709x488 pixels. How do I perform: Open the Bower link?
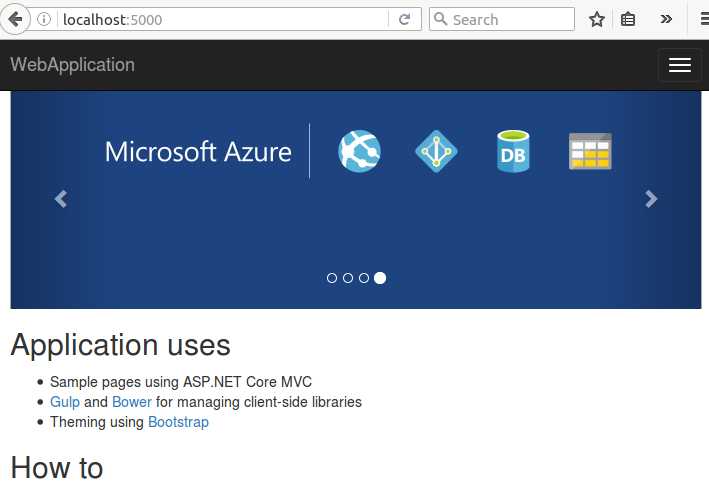(132, 402)
